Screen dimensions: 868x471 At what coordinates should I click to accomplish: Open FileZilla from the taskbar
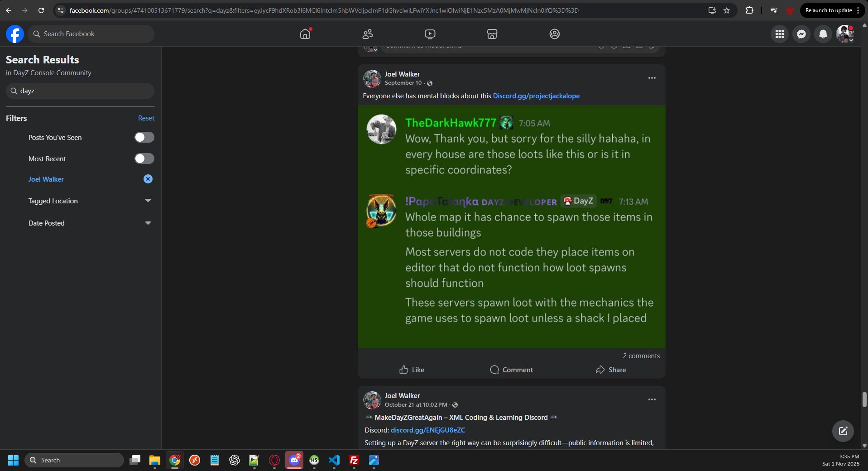point(354,460)
